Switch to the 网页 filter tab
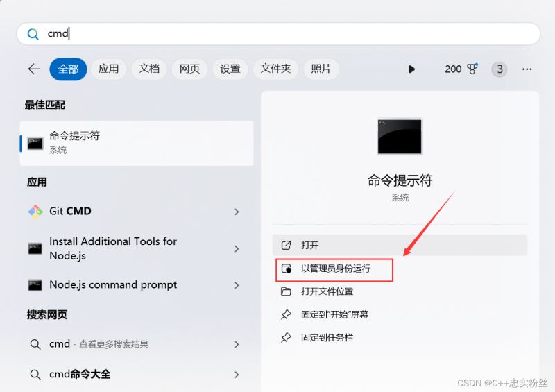This screenshot has height=392, width=555. coord(189,69)
